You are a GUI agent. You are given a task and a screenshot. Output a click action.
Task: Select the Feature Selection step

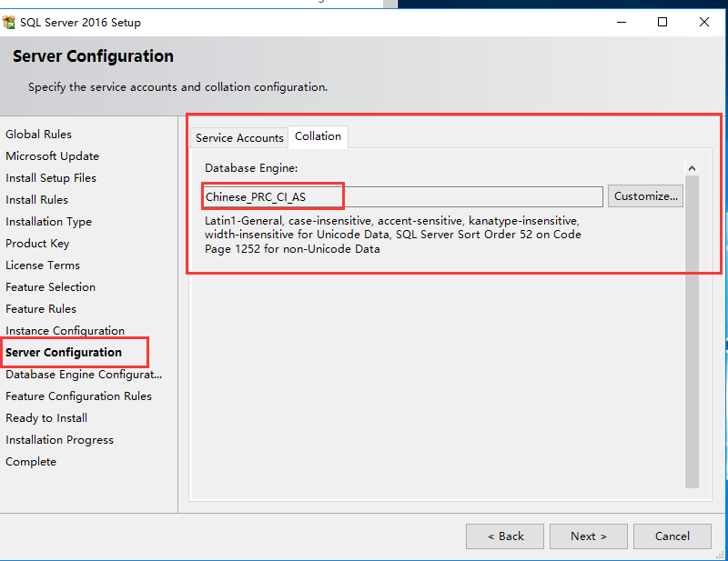click(x=50, y=287)
